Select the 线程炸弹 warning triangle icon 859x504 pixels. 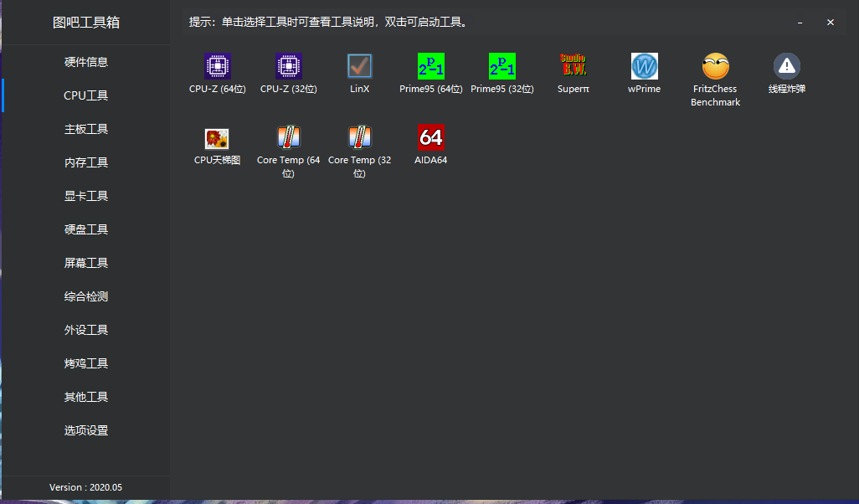[x=787, y=66]
